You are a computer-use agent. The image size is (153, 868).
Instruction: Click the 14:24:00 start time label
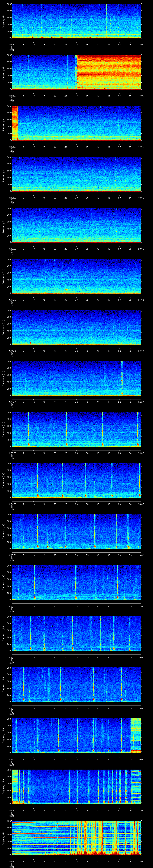pos(12,504)
